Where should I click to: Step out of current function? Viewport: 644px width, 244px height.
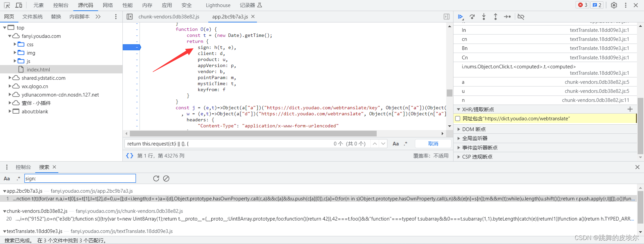495,17
